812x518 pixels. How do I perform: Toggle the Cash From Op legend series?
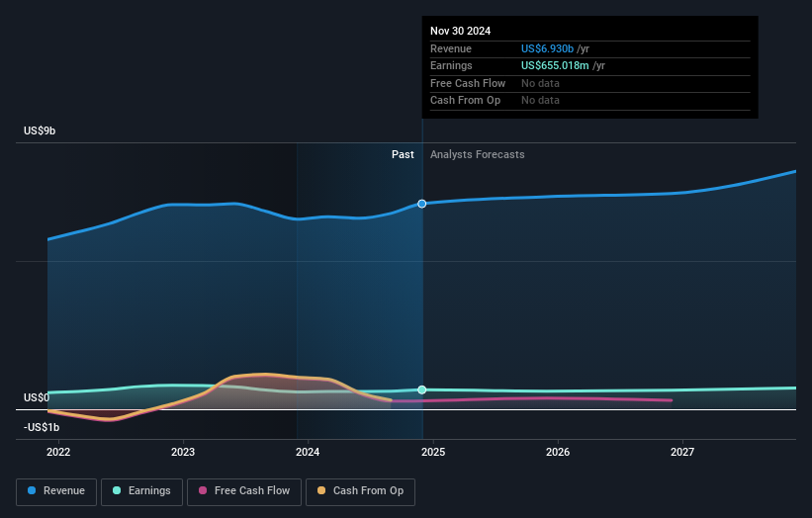(x=360, y=491)
